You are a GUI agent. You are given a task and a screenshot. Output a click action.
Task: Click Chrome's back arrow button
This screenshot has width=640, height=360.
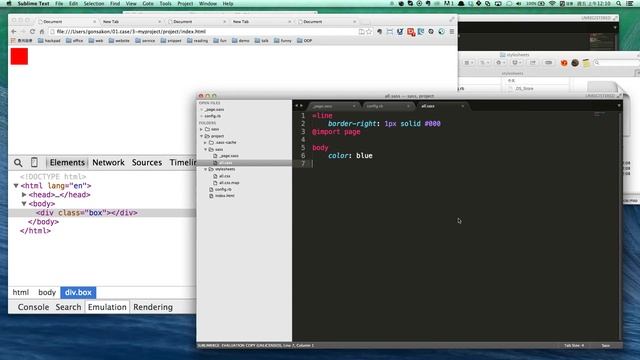click(13, 31)
